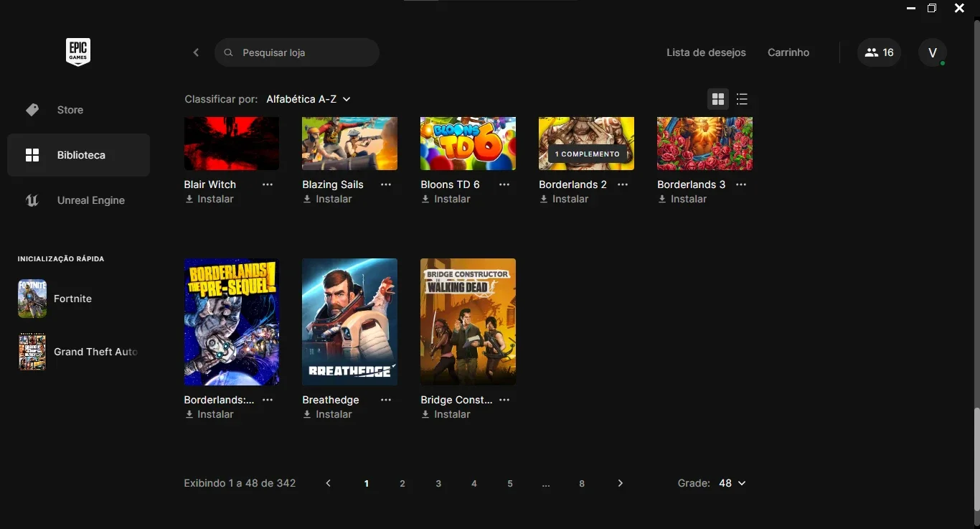
Task: Open Bridge Constructor more options menu
Action: (504, 400)
